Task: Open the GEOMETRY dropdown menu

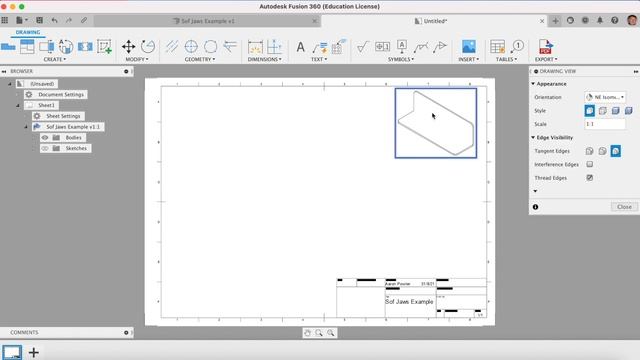Action: coord(200,59)
